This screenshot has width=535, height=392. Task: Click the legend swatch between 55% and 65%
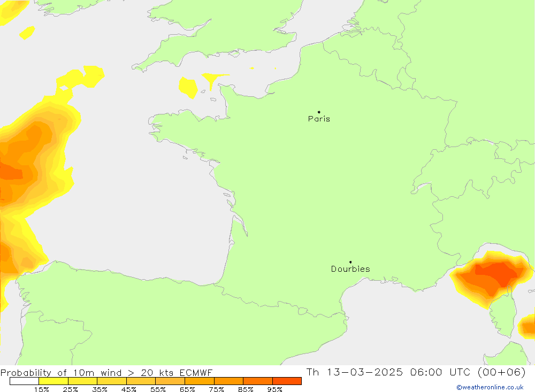click(170, 381)
